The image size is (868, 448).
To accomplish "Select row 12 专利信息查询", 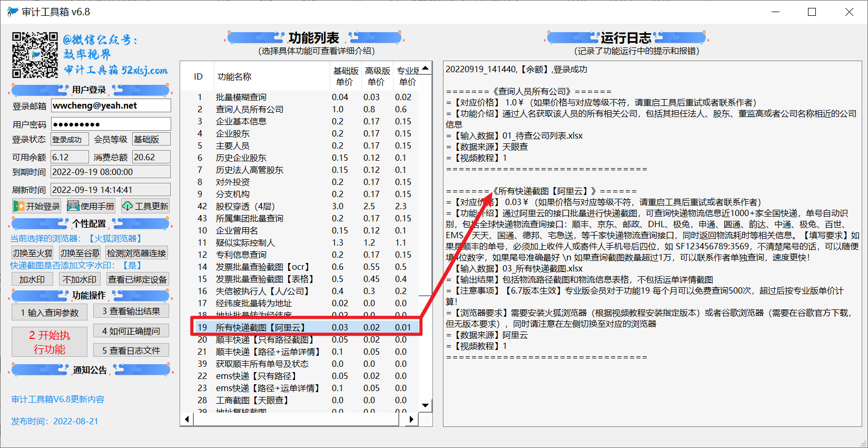I will (x=300, y=255).
